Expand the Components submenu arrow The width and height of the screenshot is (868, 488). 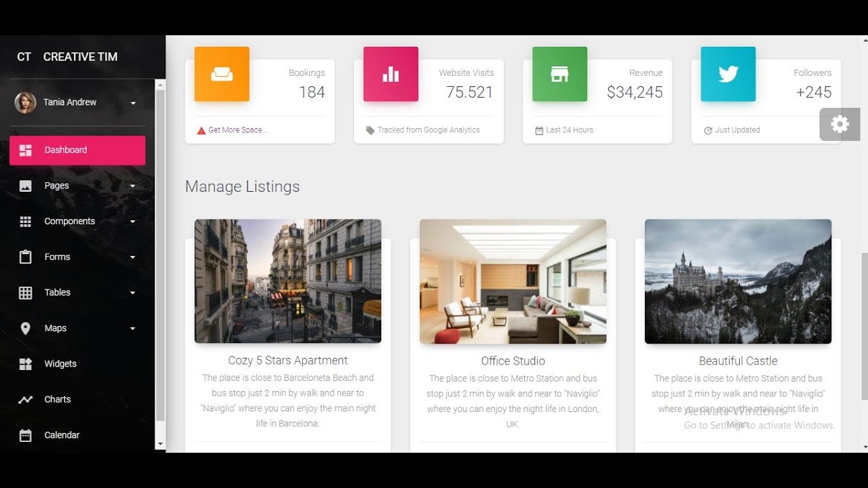132,222
